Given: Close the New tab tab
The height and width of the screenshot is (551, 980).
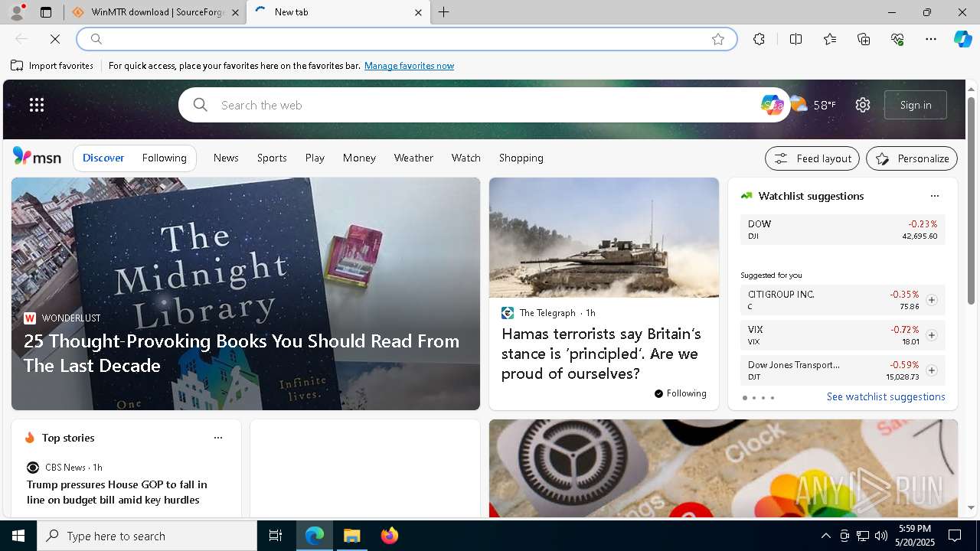Looking at the screenshot, I should [418, 12].
